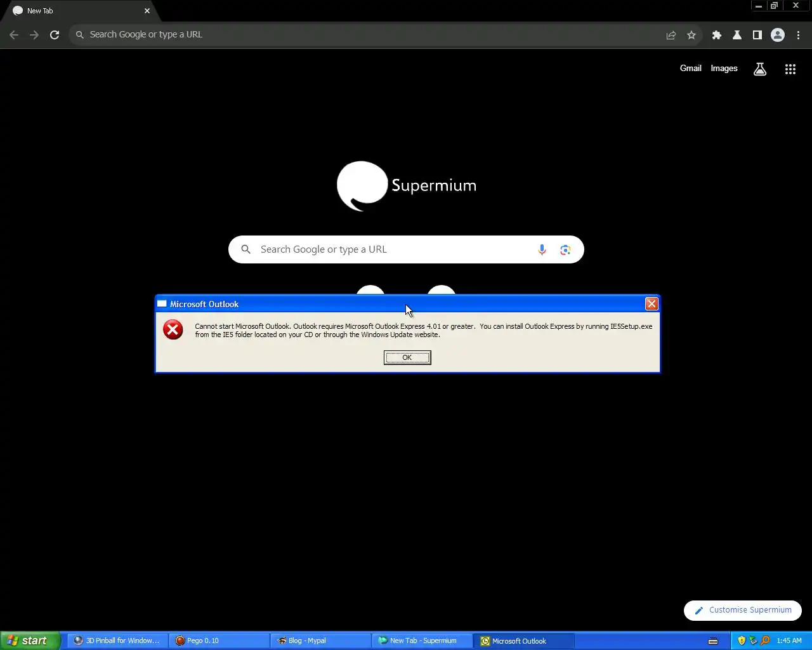Click the magnifier icon in the search box
The width and height of the screenshot is (812, 650).
tap(246, 249)
